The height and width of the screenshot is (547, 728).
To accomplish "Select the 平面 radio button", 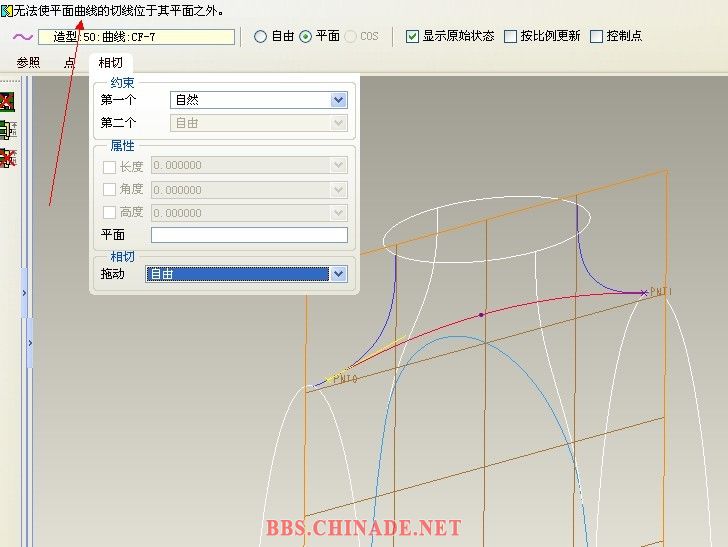I will click(x=306, y=37).
